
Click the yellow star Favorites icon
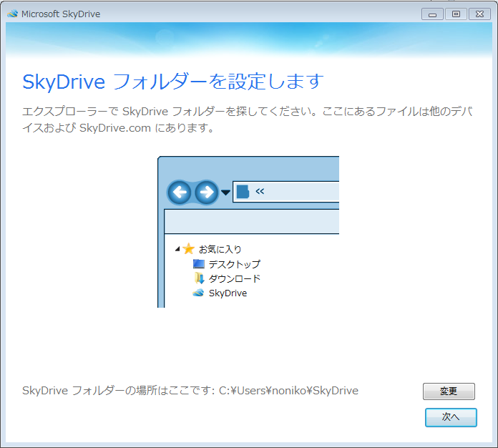coord(188,248)
